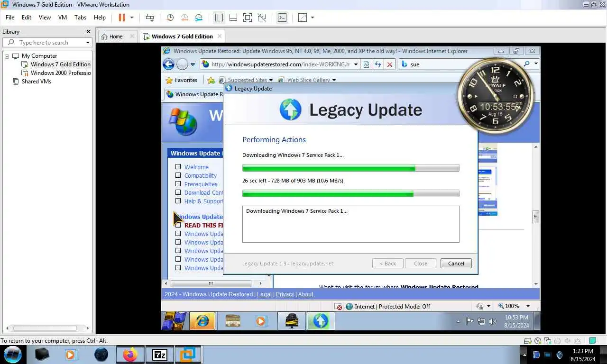Focus the library search box
The width and height of the screenshot is (607, 364).
coord(46,43)
